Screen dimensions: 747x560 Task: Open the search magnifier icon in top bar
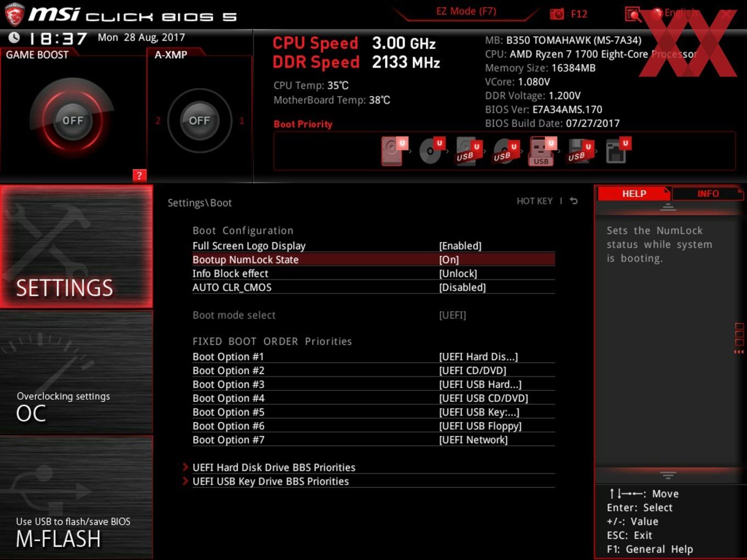tap(633, 14)
